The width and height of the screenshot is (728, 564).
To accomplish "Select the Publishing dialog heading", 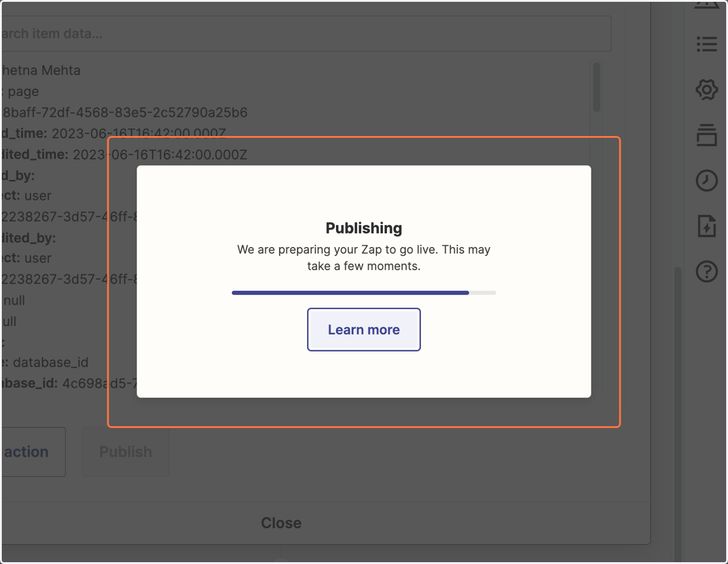I will pyautogui.click(x=364, y=228).
